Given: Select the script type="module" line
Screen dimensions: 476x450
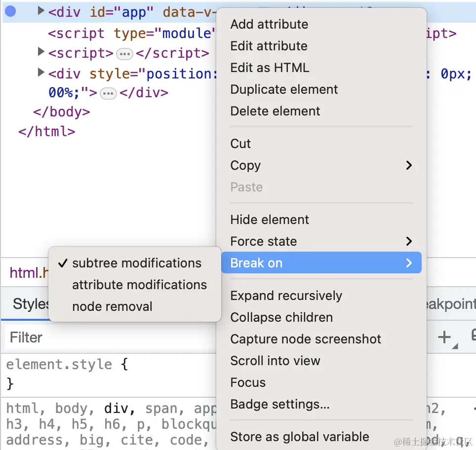Looking at the screenshot, I should (x=132, y=34).
